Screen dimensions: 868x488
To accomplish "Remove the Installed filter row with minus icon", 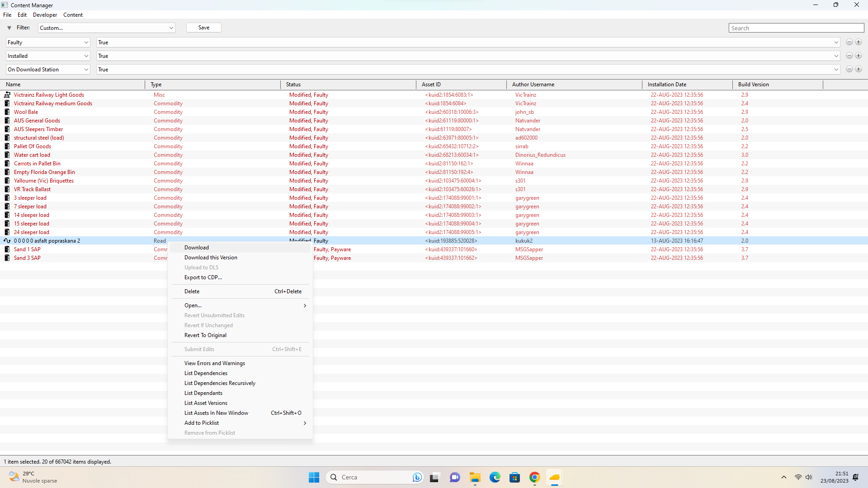I will pyautogui.click(x=849, y=56).
